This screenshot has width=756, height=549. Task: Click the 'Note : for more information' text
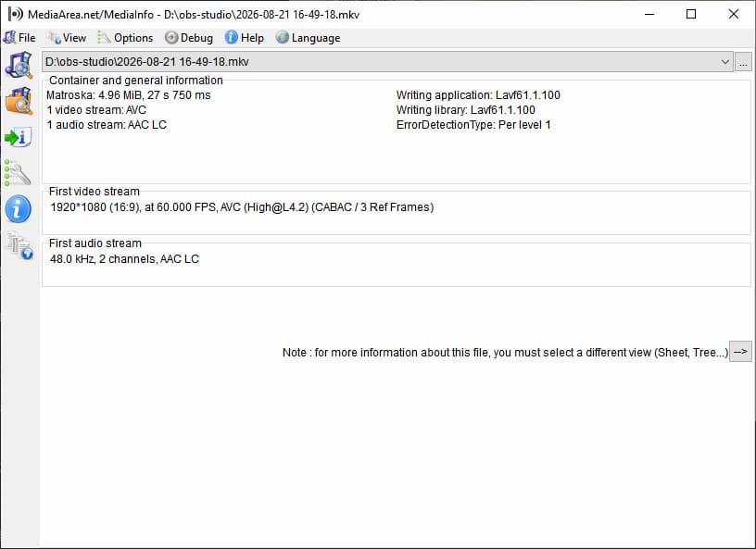click(x=505, y=353)
